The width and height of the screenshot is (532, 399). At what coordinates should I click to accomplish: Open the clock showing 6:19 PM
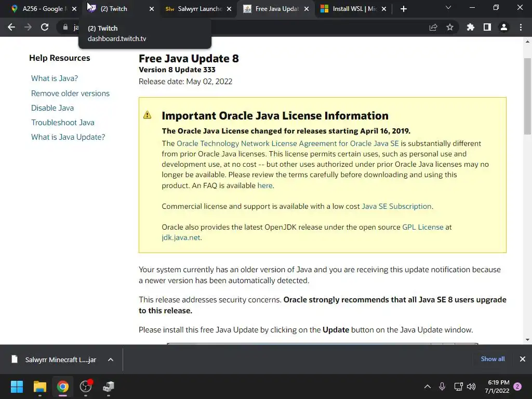click(x=497, y=387)
